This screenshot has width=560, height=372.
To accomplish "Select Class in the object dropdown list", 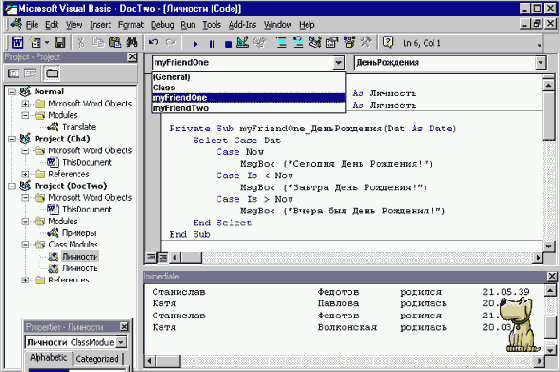I will pyautogui.click(x=249, y=87).
